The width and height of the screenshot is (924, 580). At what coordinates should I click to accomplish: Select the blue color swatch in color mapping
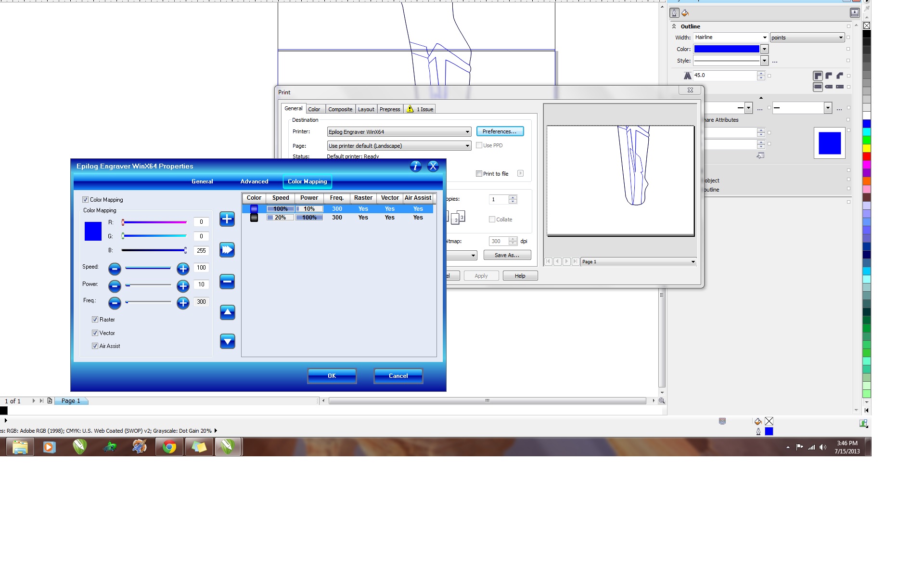point(253,208)
